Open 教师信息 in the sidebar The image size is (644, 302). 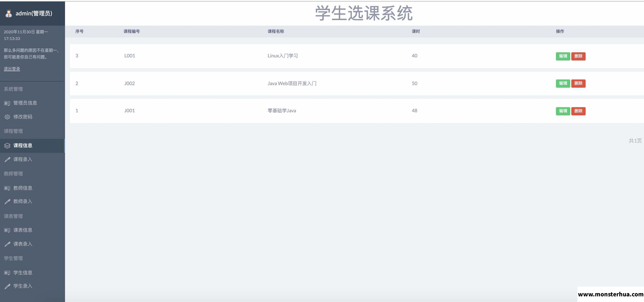pyautogui.click(x=32, y=188)
